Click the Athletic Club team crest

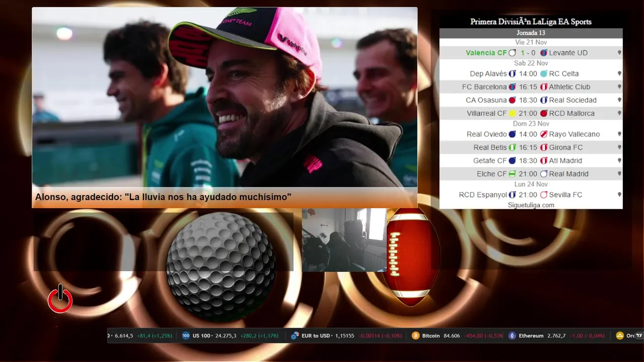(544, 87)
